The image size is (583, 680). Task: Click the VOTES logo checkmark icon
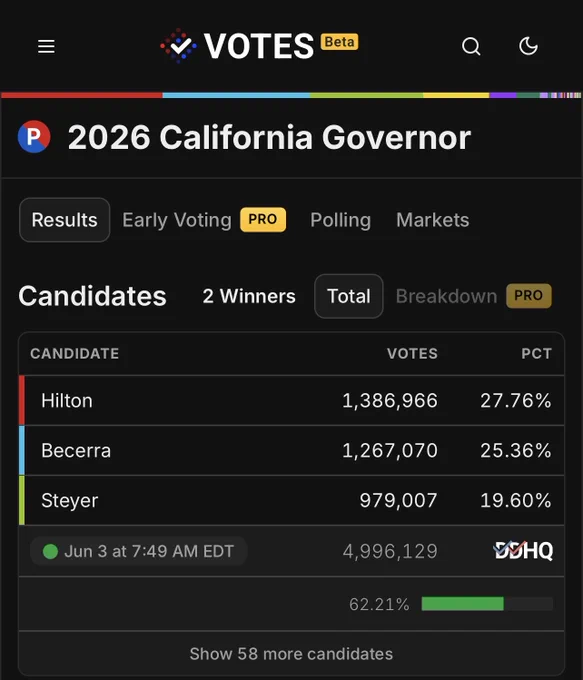tap(178, 46)
